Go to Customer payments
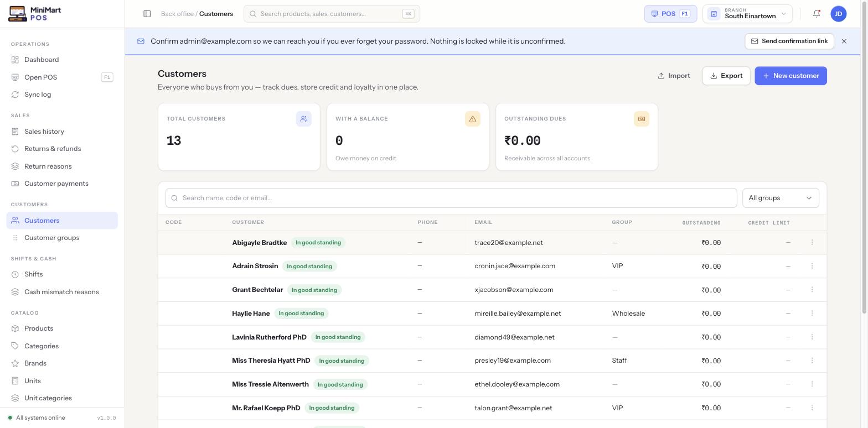 [x=62, y=184]
